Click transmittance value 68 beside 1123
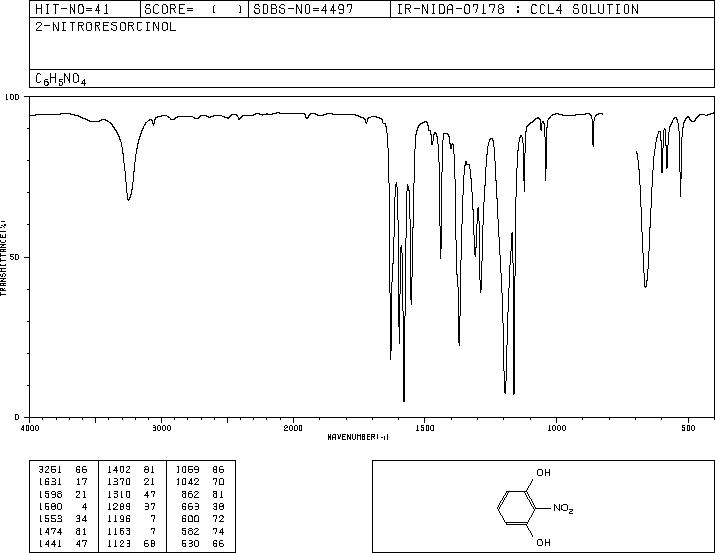The width and height of the screenshot is (715, 553). [x=150, y=544]
